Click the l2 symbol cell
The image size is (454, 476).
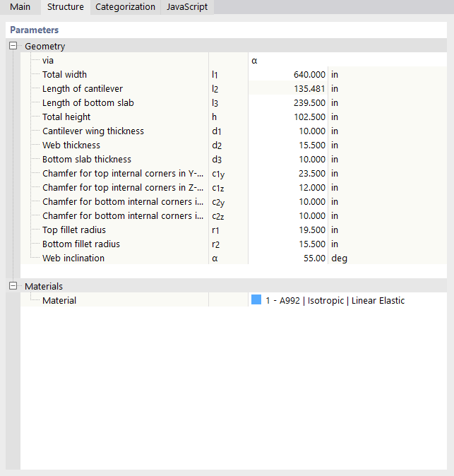pyautogui.click(x=228, y=88)
